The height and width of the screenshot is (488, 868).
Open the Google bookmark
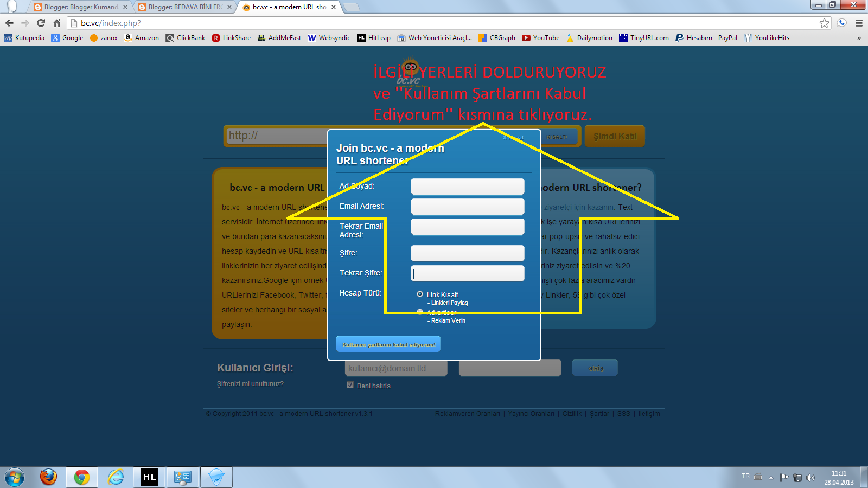pyautogui.click(x=67, y=38)
